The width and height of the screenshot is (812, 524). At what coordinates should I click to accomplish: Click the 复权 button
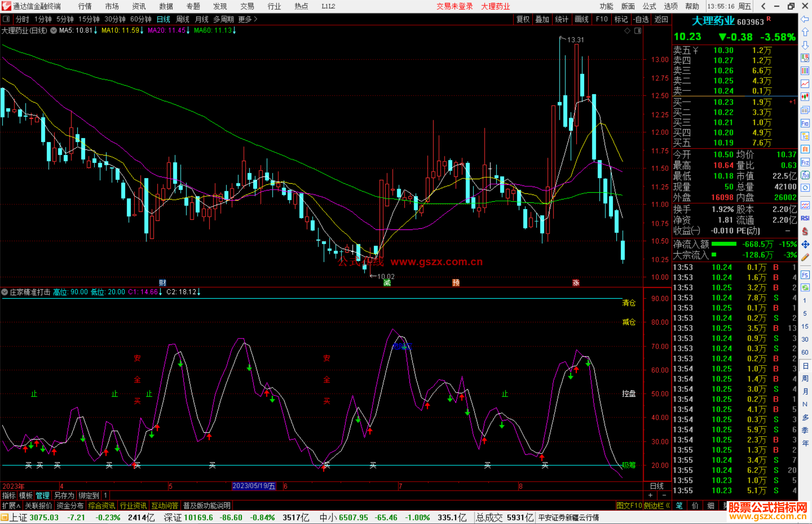click(x=523, y=19)
